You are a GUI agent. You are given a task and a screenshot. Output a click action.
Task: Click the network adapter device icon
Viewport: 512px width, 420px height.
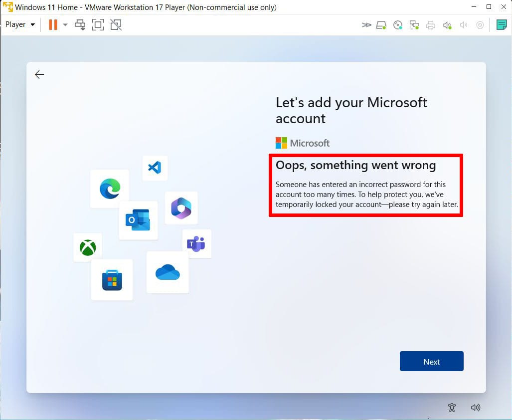pyautogui.click(x=414, y=25)
